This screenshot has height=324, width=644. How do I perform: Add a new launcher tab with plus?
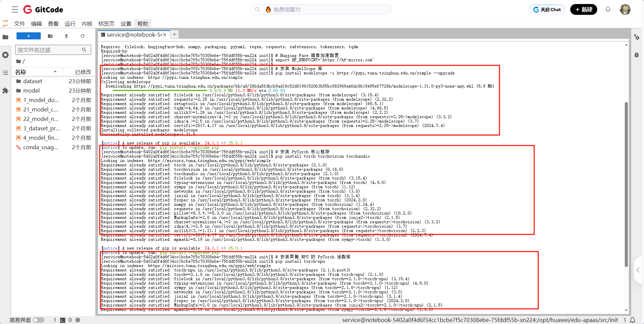coord(174,34)
